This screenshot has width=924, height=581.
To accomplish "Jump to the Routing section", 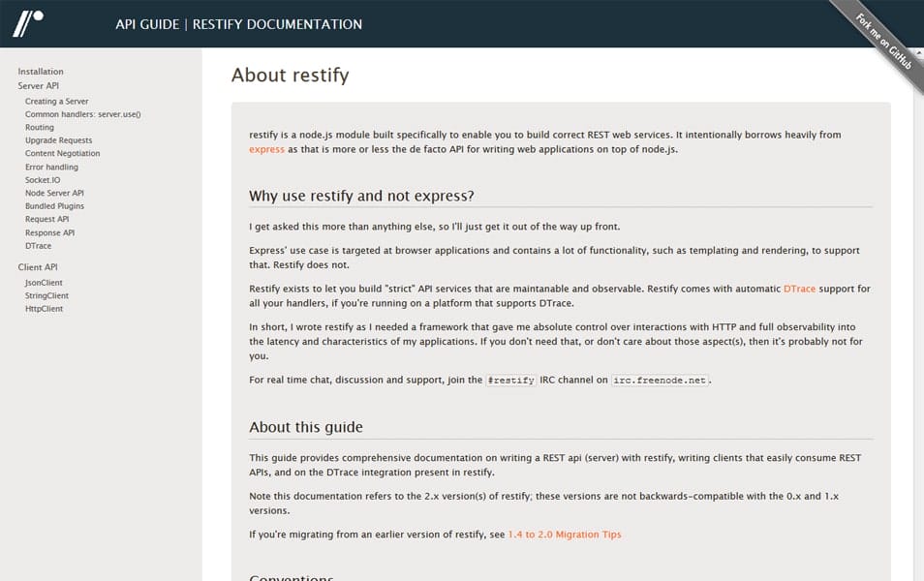I will (x=40, y=128).
